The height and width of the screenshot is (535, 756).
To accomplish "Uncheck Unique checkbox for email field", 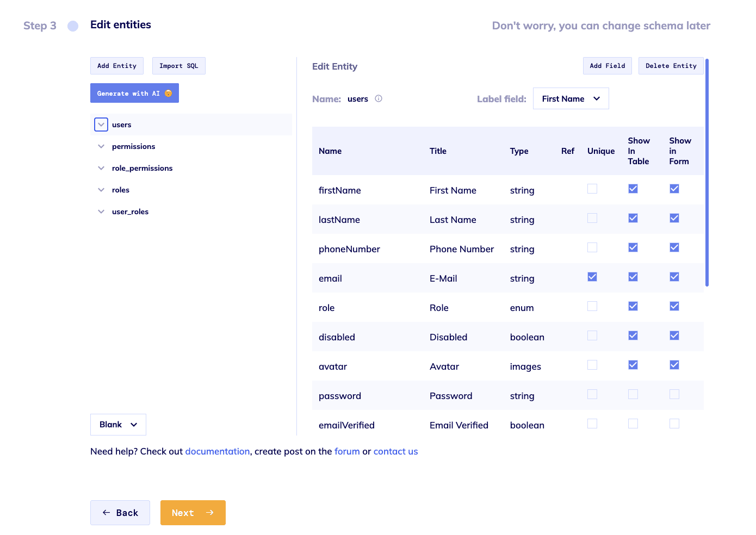I will [x=592, y=277].
